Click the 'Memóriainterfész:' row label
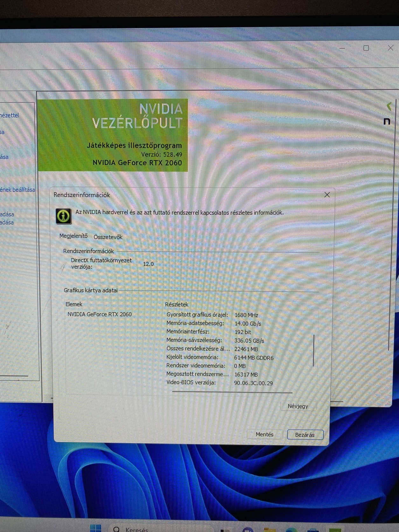 click(x=188, y=332)
